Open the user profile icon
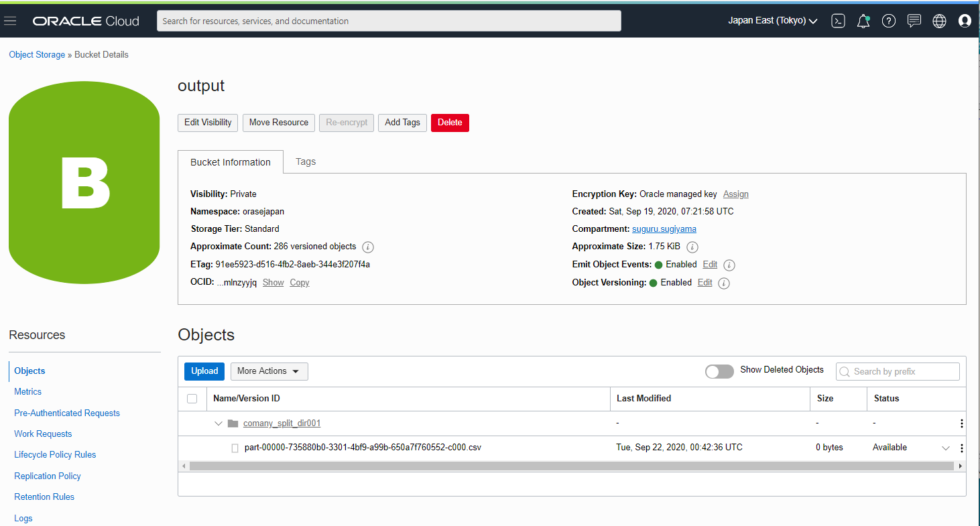 pos(965,21)
